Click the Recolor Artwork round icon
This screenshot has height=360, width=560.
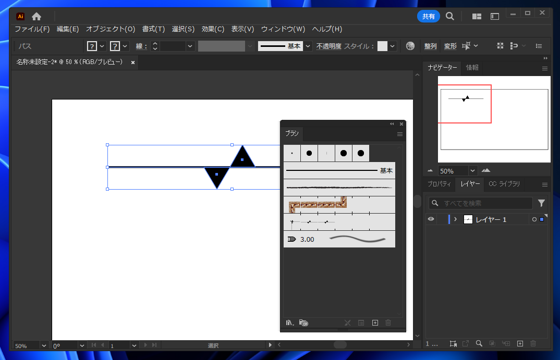(410, 46)
